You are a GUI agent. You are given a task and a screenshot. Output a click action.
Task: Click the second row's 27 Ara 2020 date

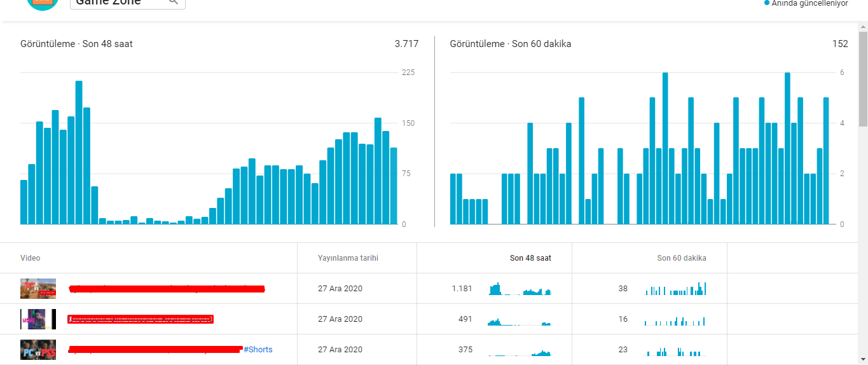340,319
